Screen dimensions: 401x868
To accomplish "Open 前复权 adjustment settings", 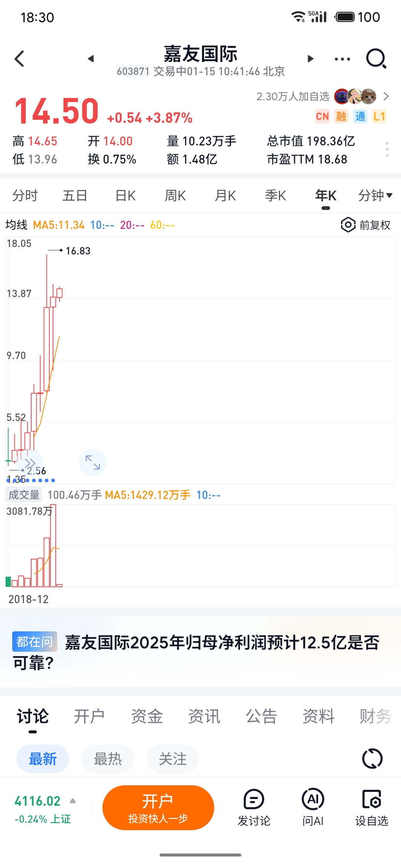I will click(366, 225).
